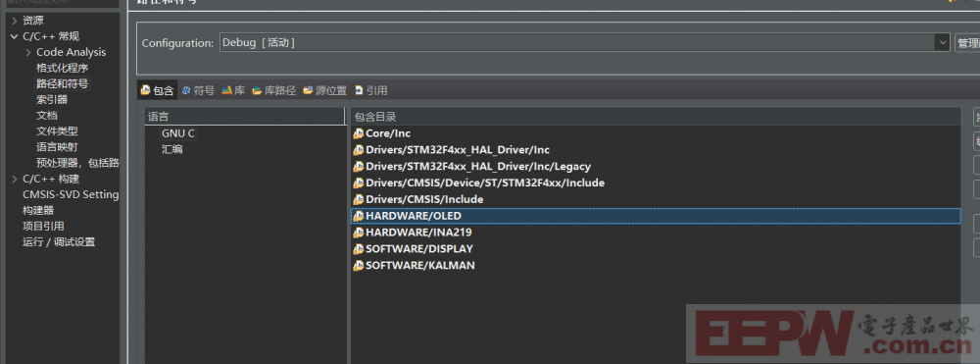Viewport: 980px width, 364px height.
Task: Select 格式化程序 in the settings tree
Action: click(63, 68)
